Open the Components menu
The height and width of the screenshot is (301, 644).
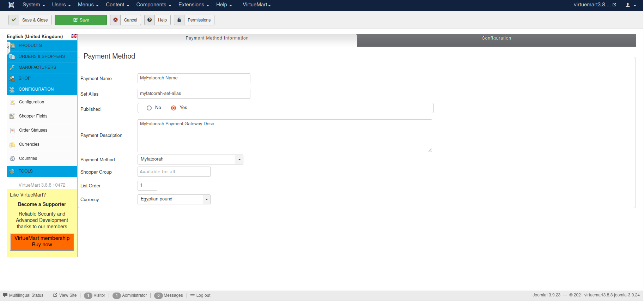[x=154, y=5]
